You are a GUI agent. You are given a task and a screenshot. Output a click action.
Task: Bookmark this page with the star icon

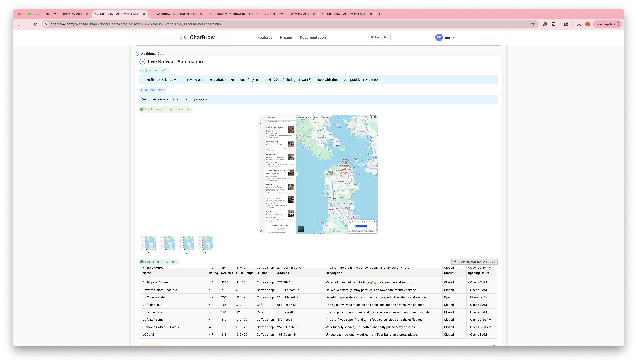[533, 24]
